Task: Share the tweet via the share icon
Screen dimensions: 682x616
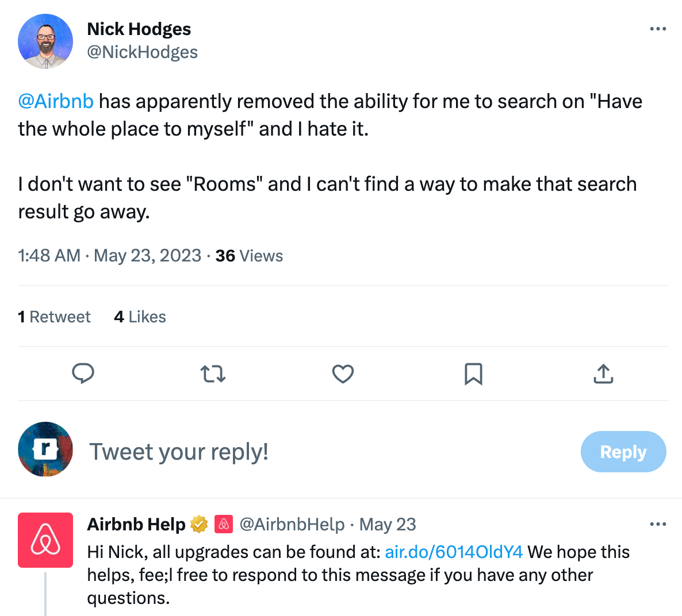Action: point(603,374)
